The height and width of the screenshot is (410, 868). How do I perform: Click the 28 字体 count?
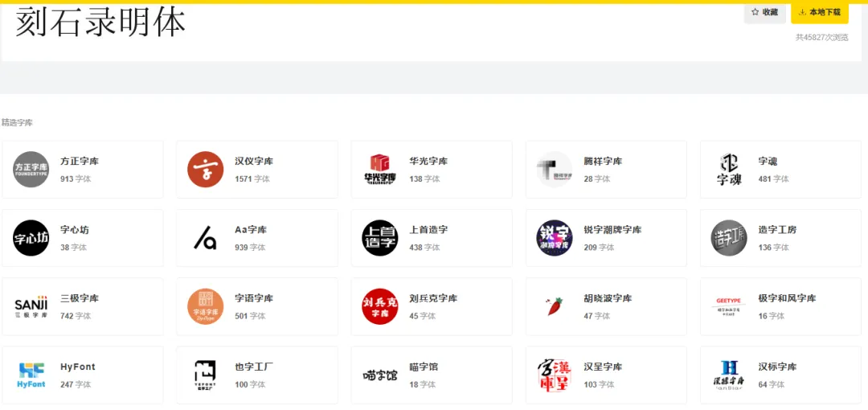click(x=596, y=179)
